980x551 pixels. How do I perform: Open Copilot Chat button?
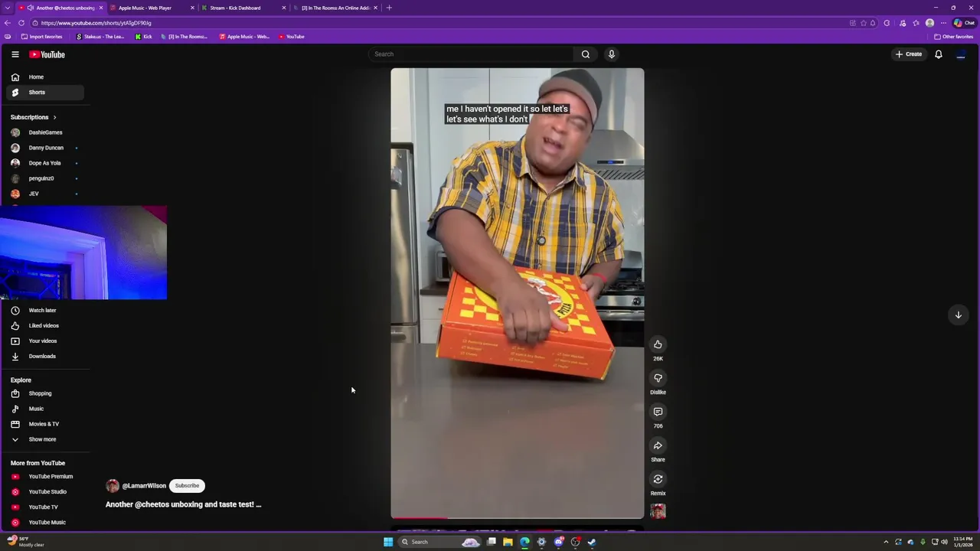tap(964, 23)
